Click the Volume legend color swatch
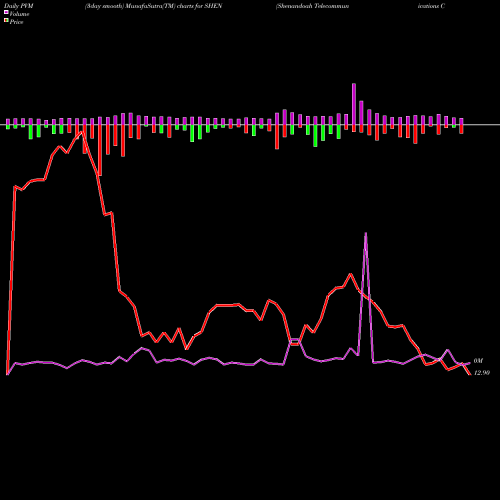The image size is (500, 500). click(x=6, y=12)
